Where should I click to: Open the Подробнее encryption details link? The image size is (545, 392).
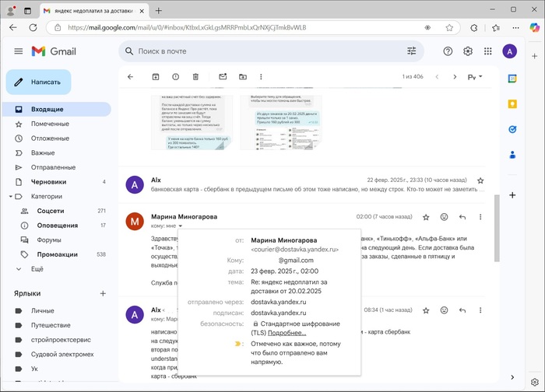coord(287,333)
